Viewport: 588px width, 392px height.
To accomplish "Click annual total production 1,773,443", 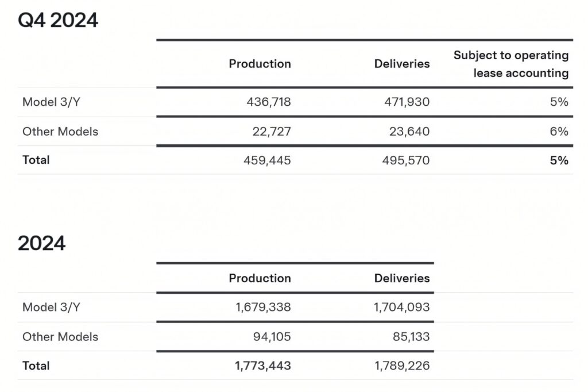I will pos(263,366).
